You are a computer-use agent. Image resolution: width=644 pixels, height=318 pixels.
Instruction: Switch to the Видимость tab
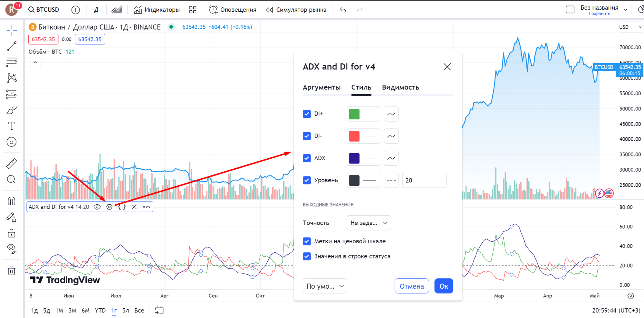click(400, 87)
